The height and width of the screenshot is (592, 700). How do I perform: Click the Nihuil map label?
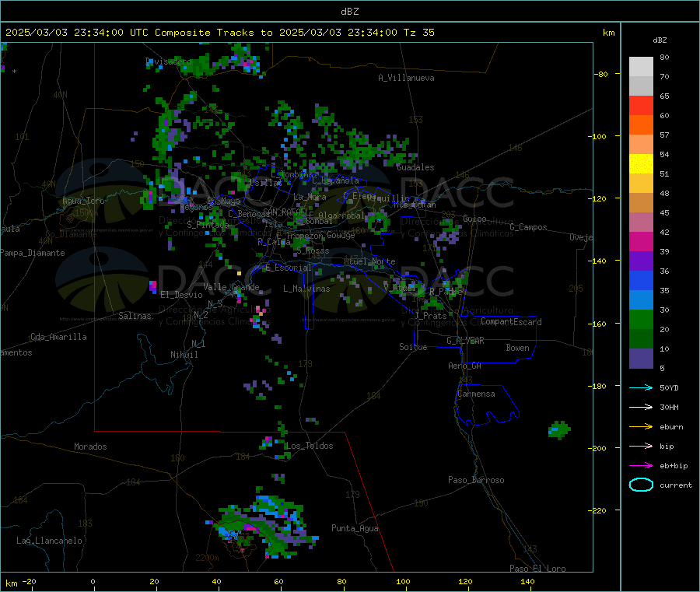tap(184, 355)
